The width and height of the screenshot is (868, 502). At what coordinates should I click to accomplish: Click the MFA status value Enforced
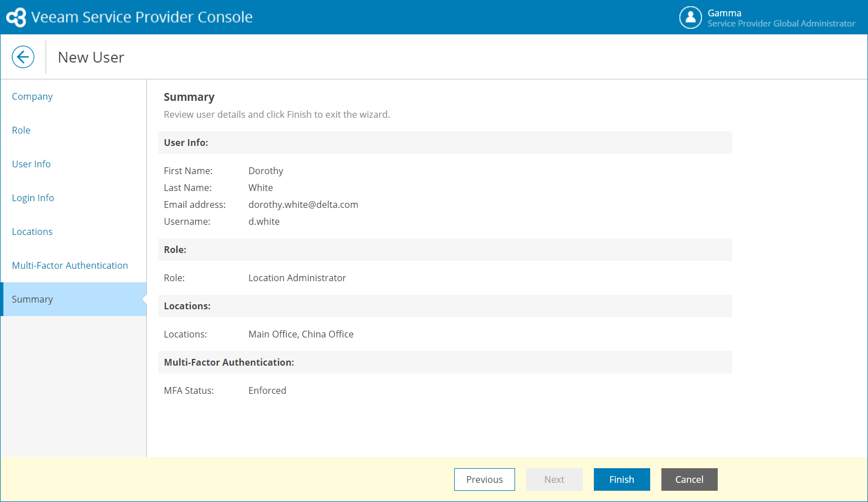(x=267, y=390)
